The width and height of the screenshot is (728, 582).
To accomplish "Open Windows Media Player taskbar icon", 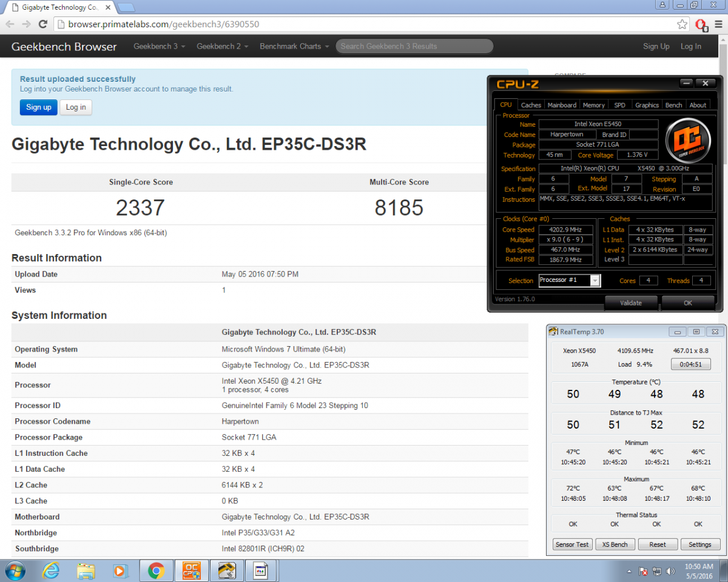I will pyautogui.click(x=121, y=570).
